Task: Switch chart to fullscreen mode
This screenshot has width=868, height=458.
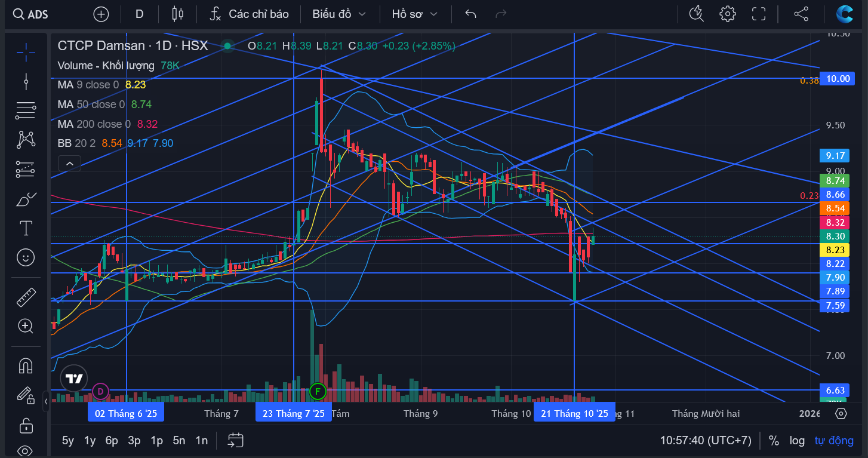Action: coord(758,14)
